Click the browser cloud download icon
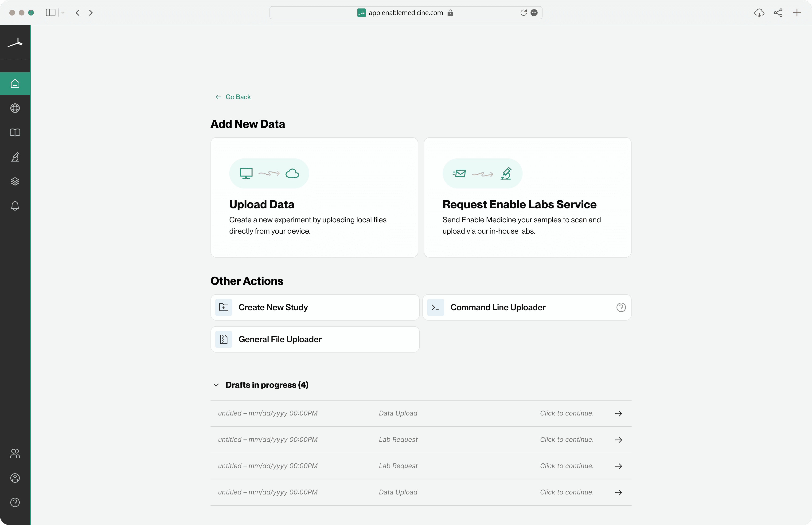 click(x=759, y=13)
